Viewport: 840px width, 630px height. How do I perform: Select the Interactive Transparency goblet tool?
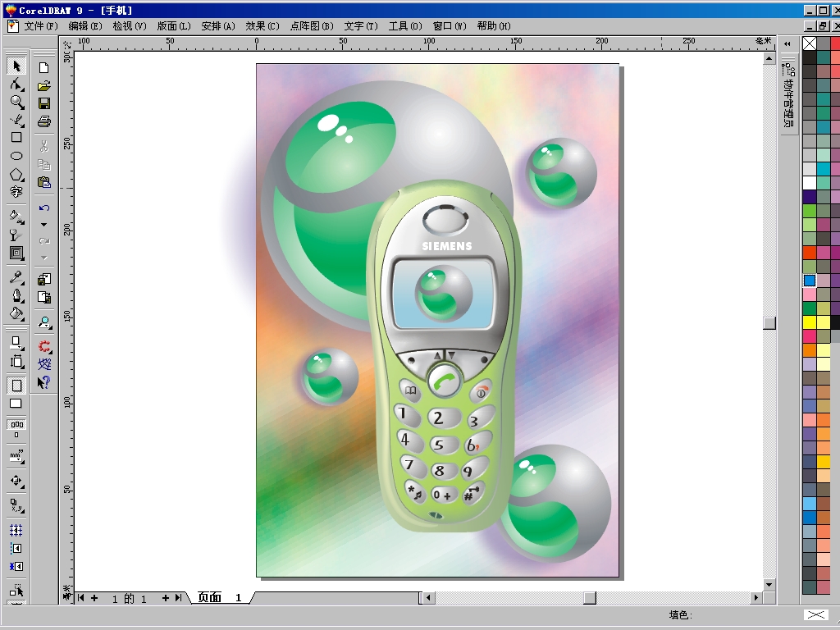point(16,235)
